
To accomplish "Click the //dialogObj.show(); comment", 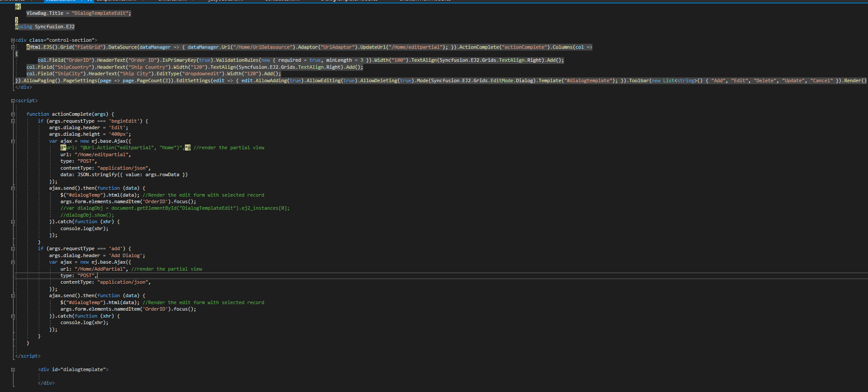I will 87,215.
